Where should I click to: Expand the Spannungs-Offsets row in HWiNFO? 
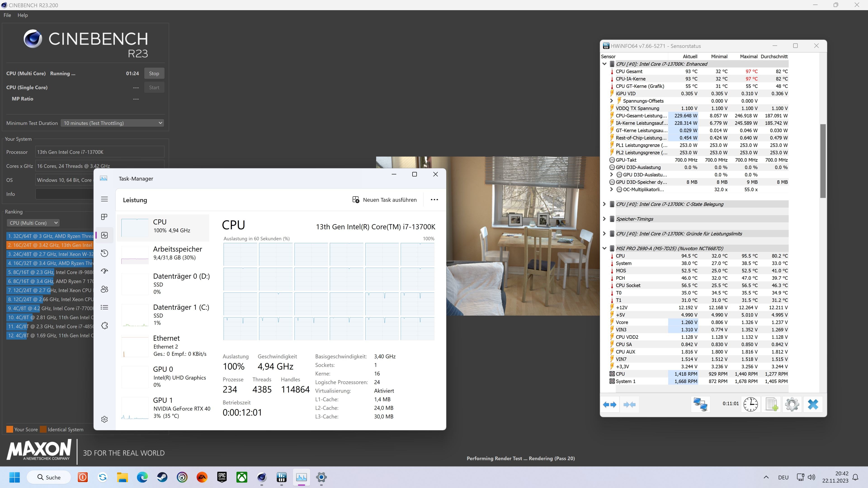click(612, 101)
